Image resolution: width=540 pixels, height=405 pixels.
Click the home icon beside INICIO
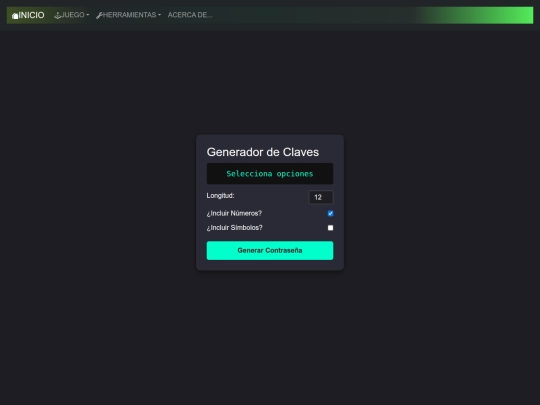pos(15,15)
